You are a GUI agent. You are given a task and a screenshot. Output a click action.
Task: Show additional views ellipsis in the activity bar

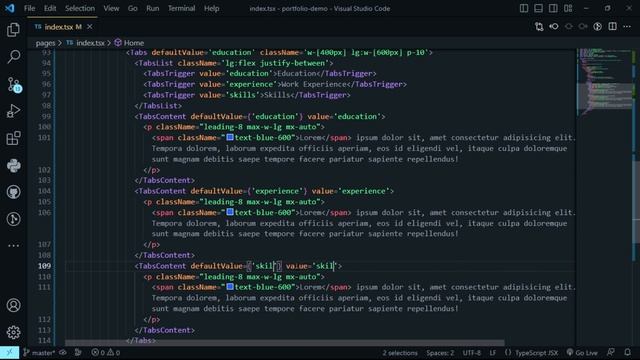pyautogui.click(x=13, y=246)
